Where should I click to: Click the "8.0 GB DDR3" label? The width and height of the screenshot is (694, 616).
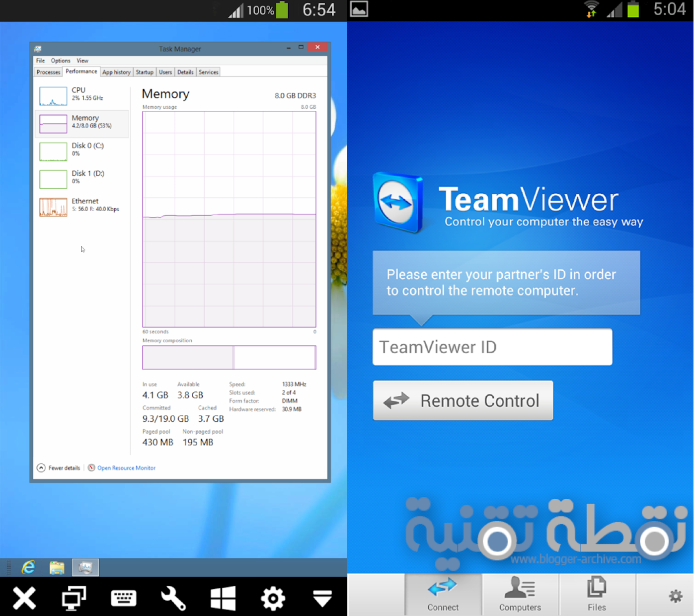click(295, 95)
